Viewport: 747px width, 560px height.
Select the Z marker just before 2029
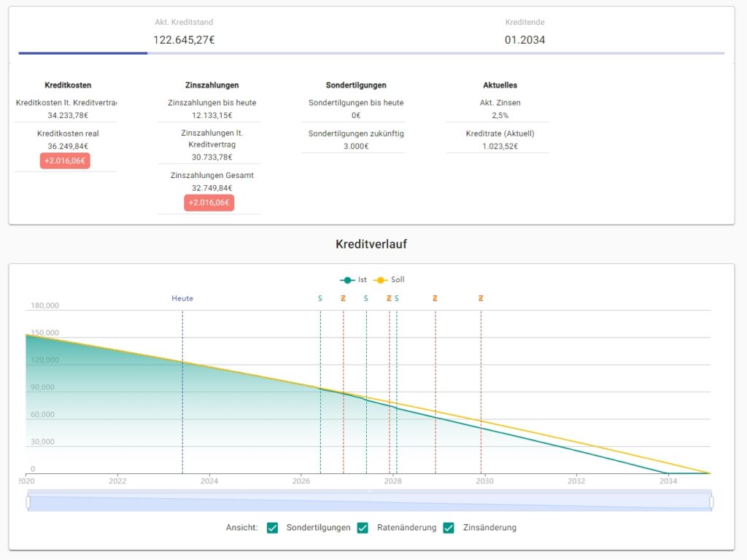pyautogui.click(x=435, y=298)
